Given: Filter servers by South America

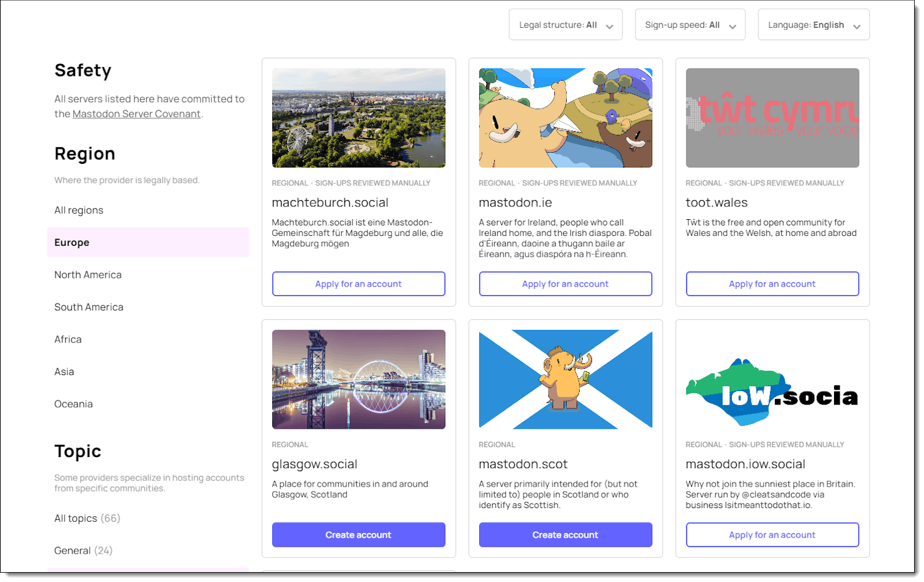Looking at the screenshot, I should (89, 307).
